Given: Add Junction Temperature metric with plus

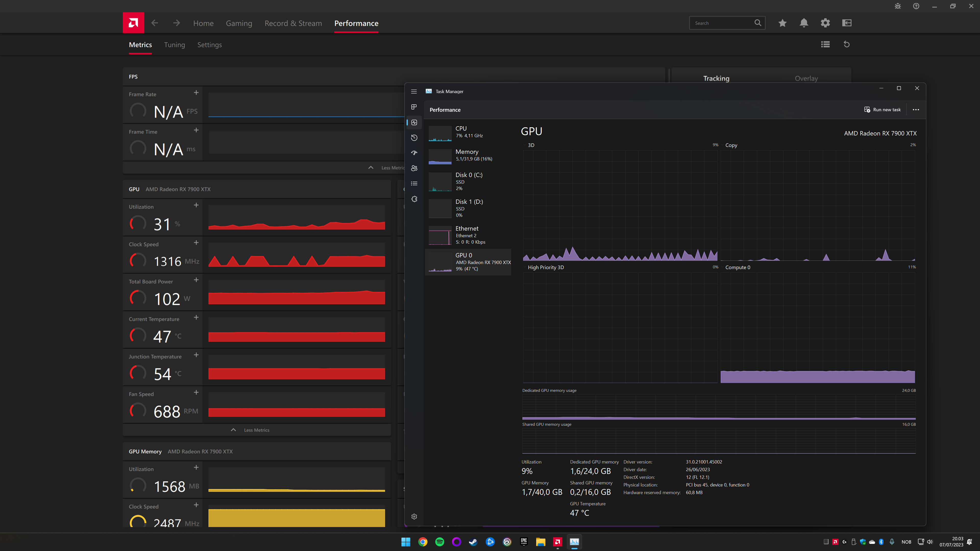Looking at the screenshot, I should [196, 355].
